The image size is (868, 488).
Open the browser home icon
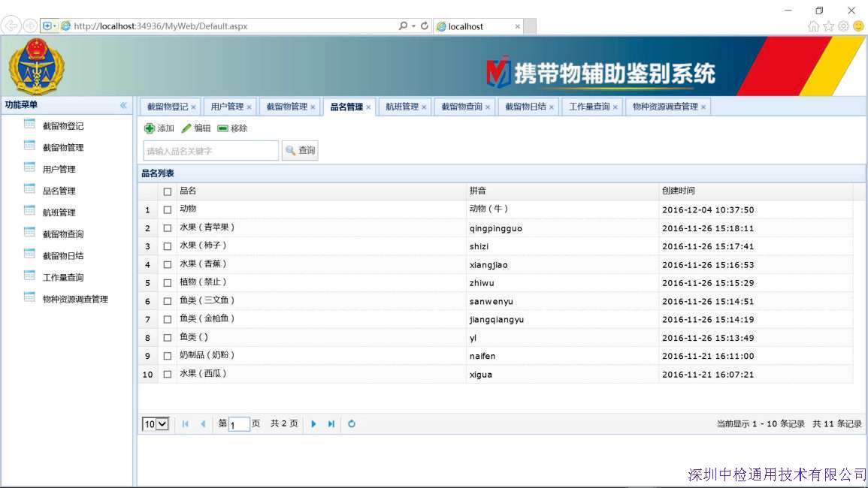tap(813, 26)
